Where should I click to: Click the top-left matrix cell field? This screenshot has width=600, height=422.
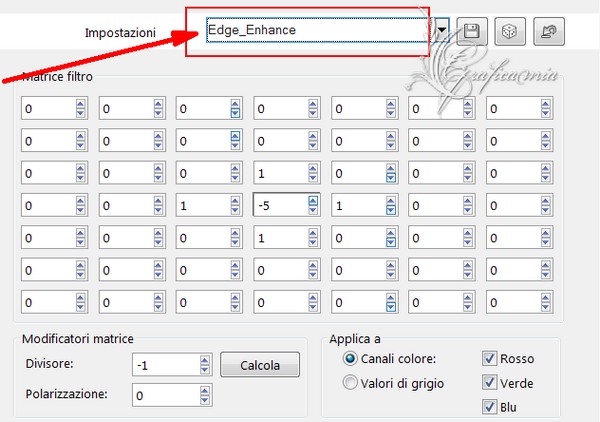(x=49, y=109)
